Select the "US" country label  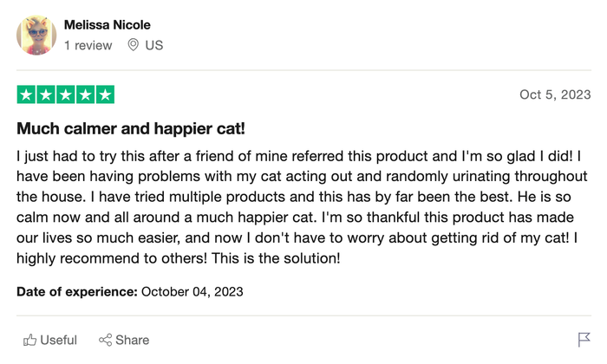pyautogui.click(x=153, y=45)
